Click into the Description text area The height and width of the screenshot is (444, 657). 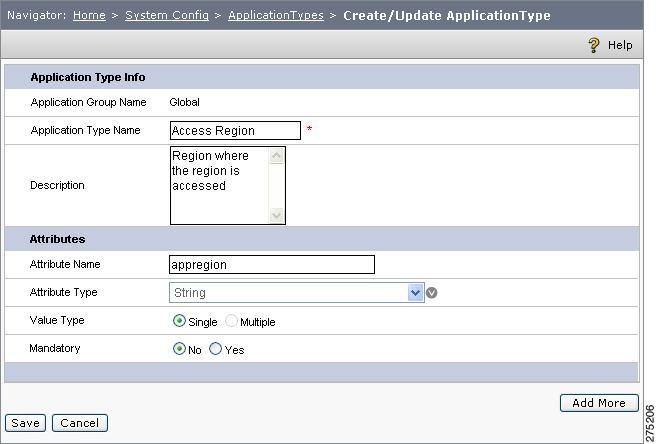point(228,185)
